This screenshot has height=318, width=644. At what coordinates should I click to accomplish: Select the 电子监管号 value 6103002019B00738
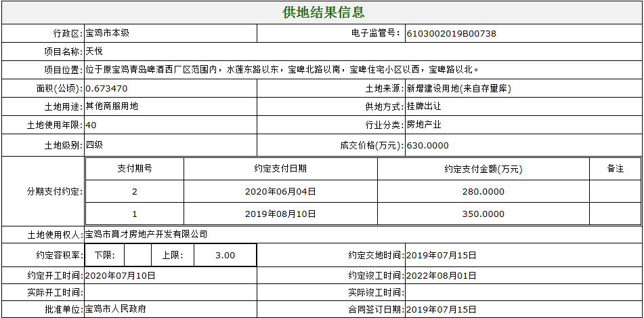[x=451, y=33]
